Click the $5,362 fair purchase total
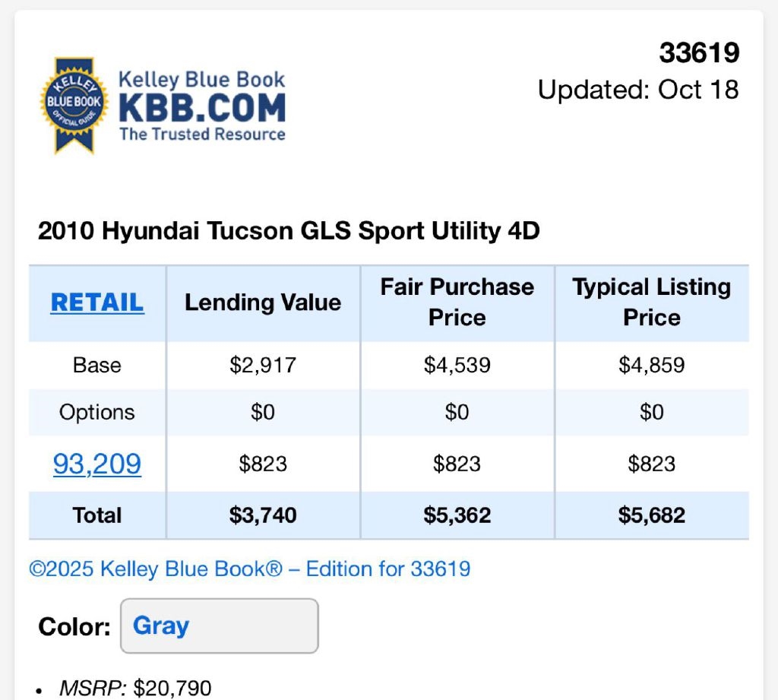The height and width of the screenshot is (700, 778). click(457, 515)
